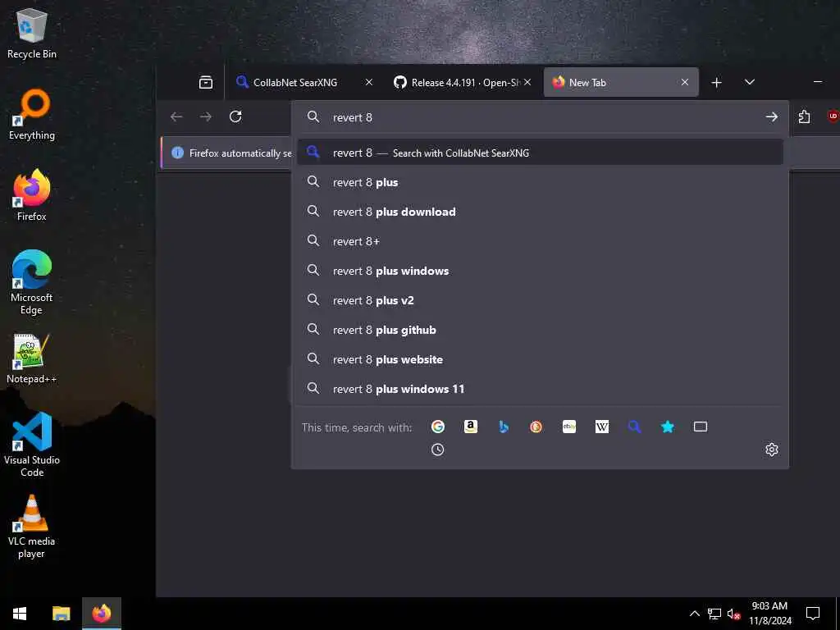Open the clock showing 9:03 AM

click(x=769, y=614)
